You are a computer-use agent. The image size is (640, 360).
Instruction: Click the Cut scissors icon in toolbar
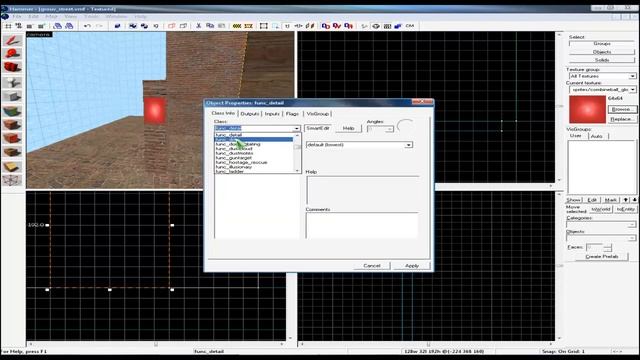(x=198, y=26)
